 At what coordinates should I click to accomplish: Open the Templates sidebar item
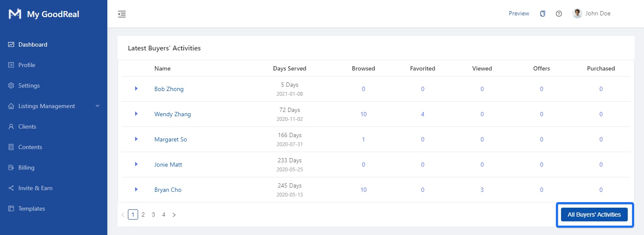[31, 209]
